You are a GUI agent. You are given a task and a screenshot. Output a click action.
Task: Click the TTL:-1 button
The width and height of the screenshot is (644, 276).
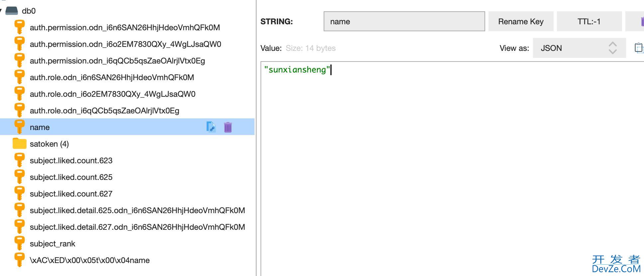[x=589, y=21]
